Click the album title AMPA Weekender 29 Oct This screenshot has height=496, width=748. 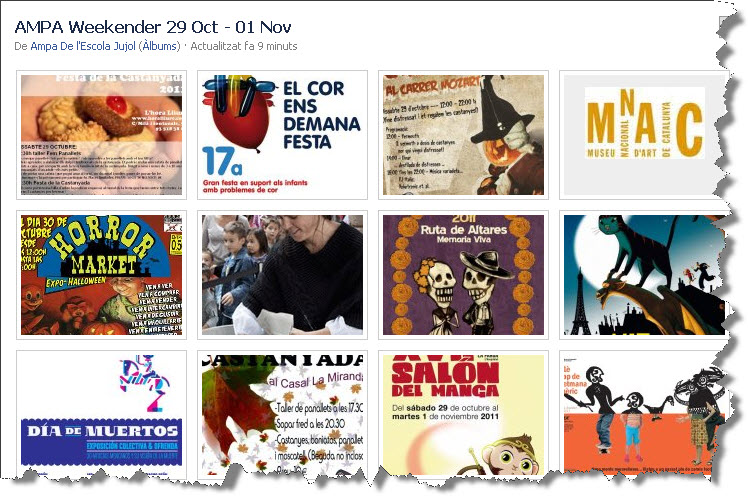tap(153, 27)
